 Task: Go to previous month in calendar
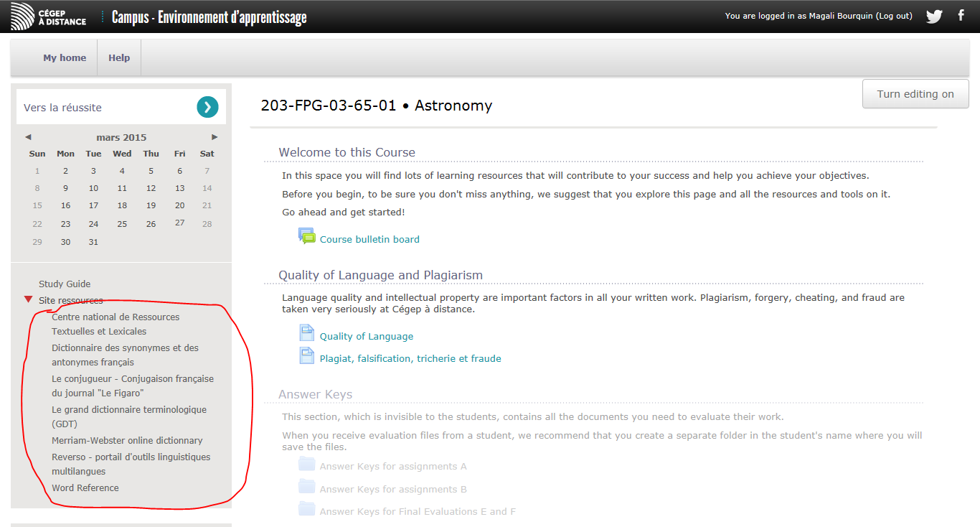(28, 137)
